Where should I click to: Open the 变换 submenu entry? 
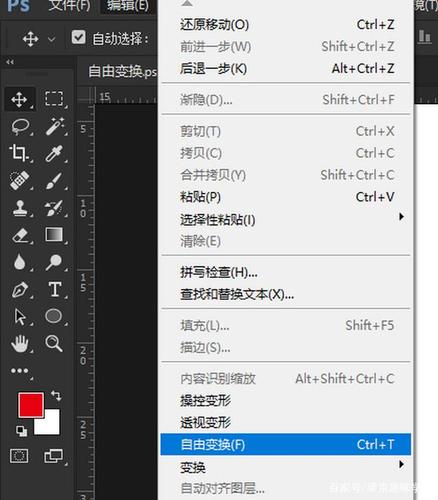286,467
